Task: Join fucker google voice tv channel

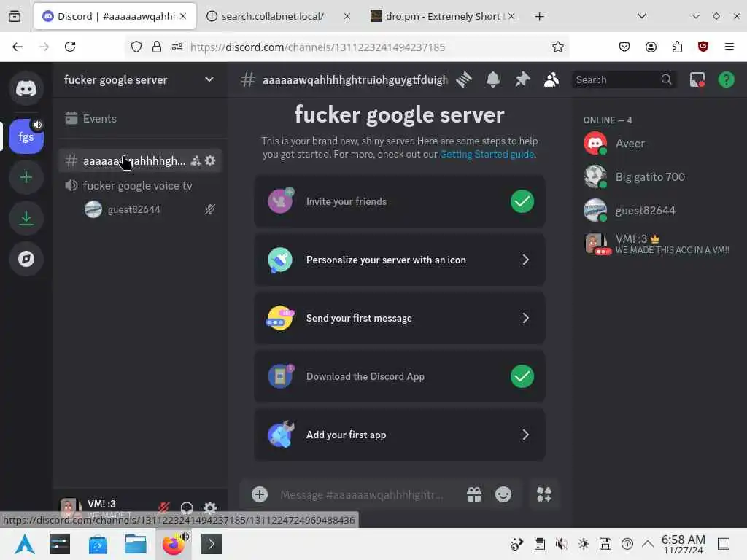Action: (139, 186)
